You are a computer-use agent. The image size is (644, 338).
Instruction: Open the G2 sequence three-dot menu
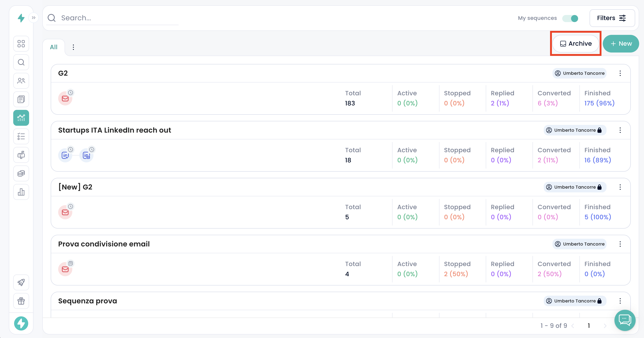(620, 73)
